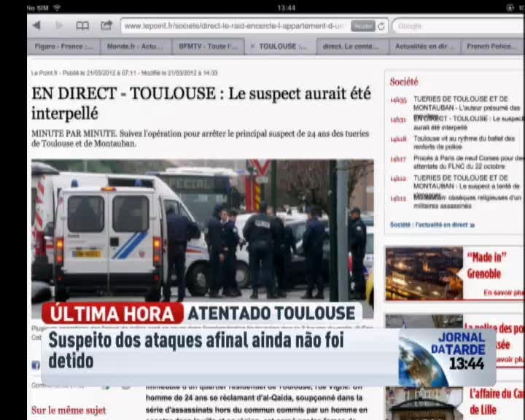This screenshot has height=420, width=525.
Task: Click the lepoint.fr URL address field
Action: (x=233, y=26)
